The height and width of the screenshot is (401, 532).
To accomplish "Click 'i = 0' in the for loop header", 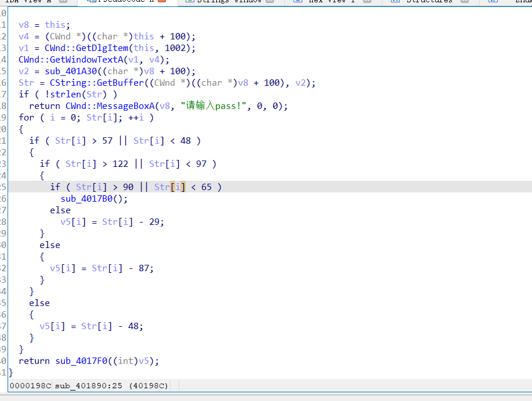I will point(63,118).
